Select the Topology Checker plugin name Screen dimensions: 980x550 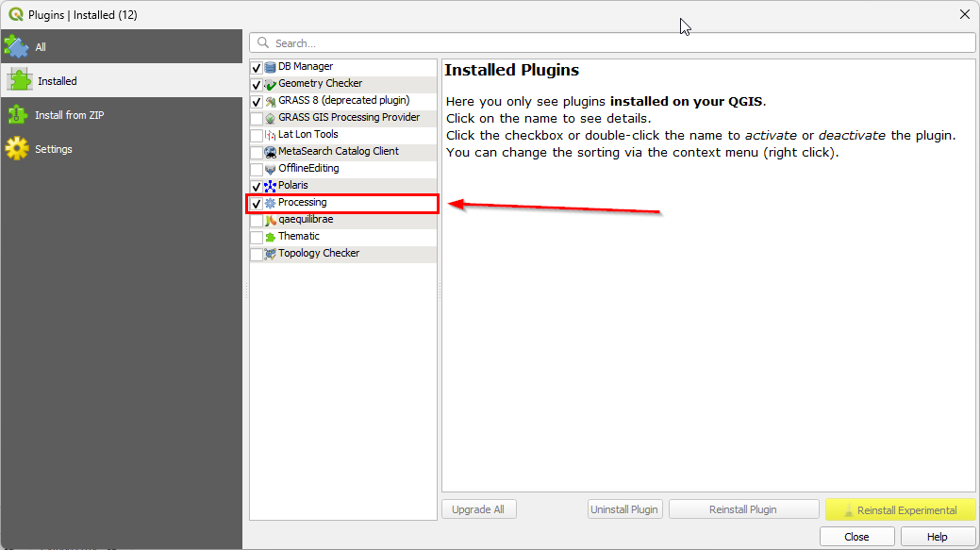[319, 253]
